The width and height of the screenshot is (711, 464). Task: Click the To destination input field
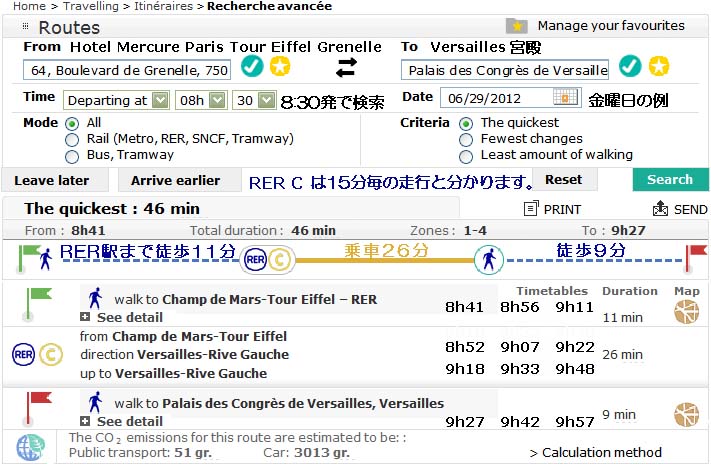[x=505, y=70]
